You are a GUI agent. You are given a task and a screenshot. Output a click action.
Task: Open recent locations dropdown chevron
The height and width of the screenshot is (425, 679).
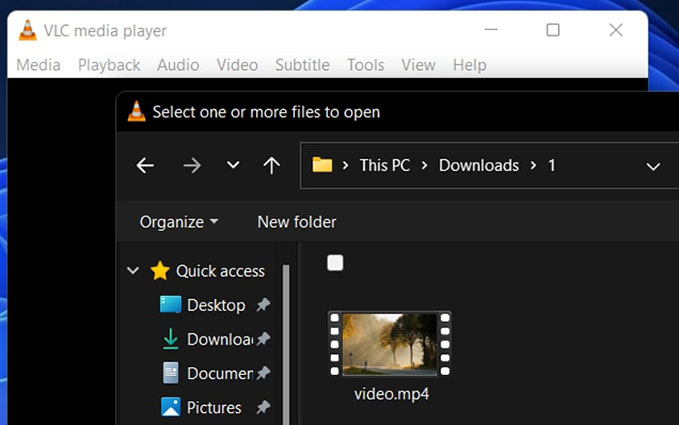tap(233, 165)
